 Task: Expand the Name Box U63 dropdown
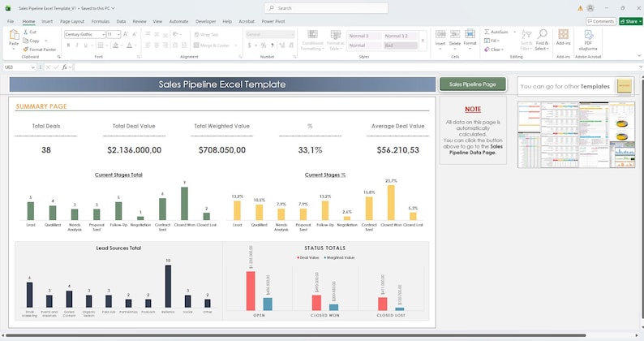coord(33,67)
